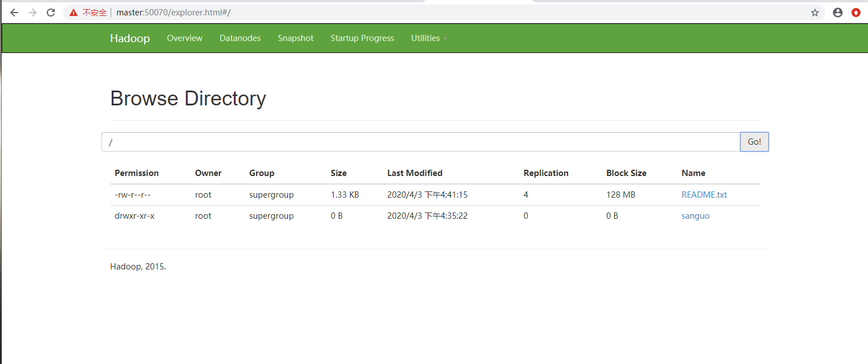868x364 pixels.
Task: Expand the Utilities dropdown menu
Action: click(x=429, y=38)
